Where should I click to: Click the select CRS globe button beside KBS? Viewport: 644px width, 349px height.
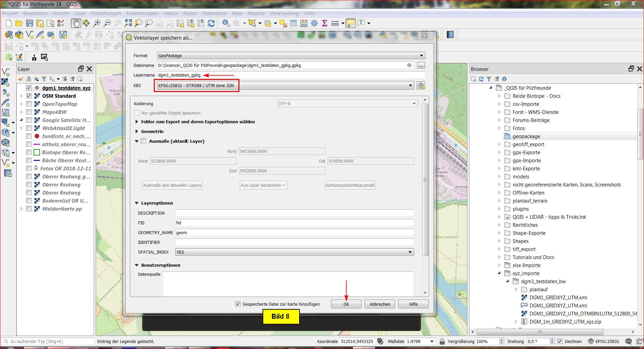coord(421,86)
